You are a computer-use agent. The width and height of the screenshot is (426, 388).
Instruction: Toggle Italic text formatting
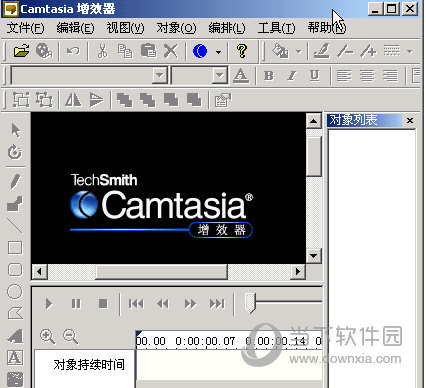(292, 76)
